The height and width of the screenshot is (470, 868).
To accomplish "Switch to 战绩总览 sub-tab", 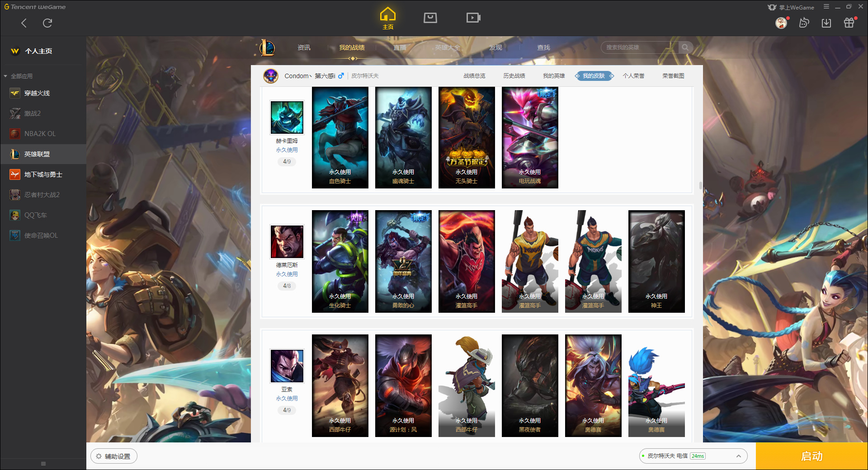I will tap(474, 76).
